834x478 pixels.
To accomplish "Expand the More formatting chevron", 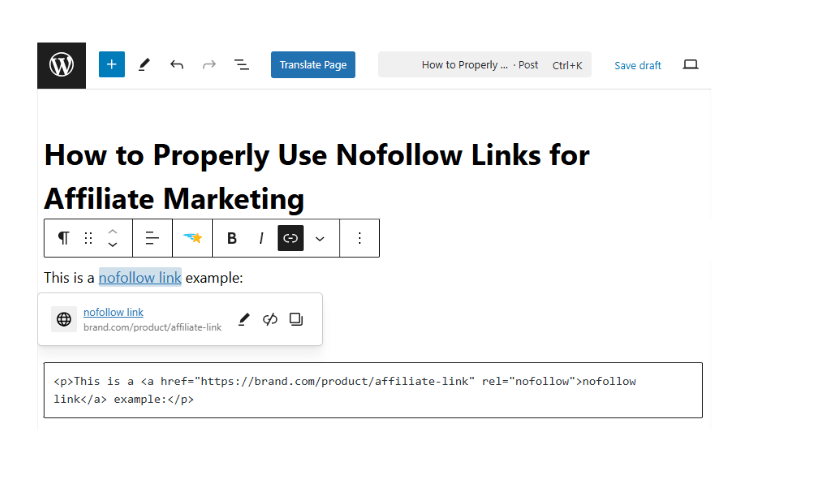I will point(320,238).
